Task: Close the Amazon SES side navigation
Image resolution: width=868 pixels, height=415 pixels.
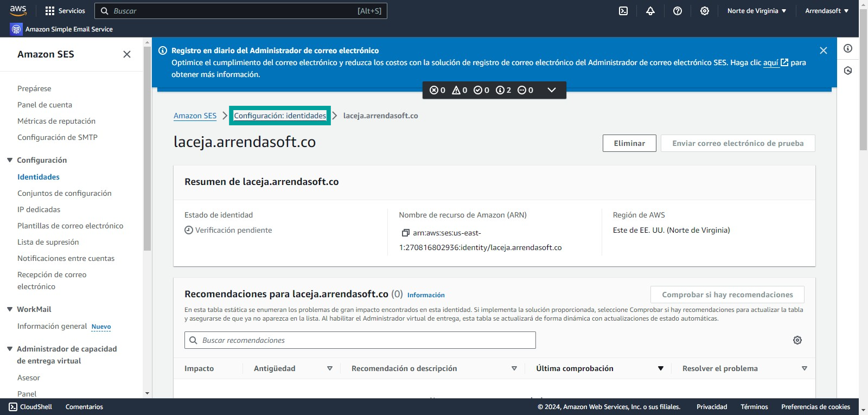Action: point(127,54)
